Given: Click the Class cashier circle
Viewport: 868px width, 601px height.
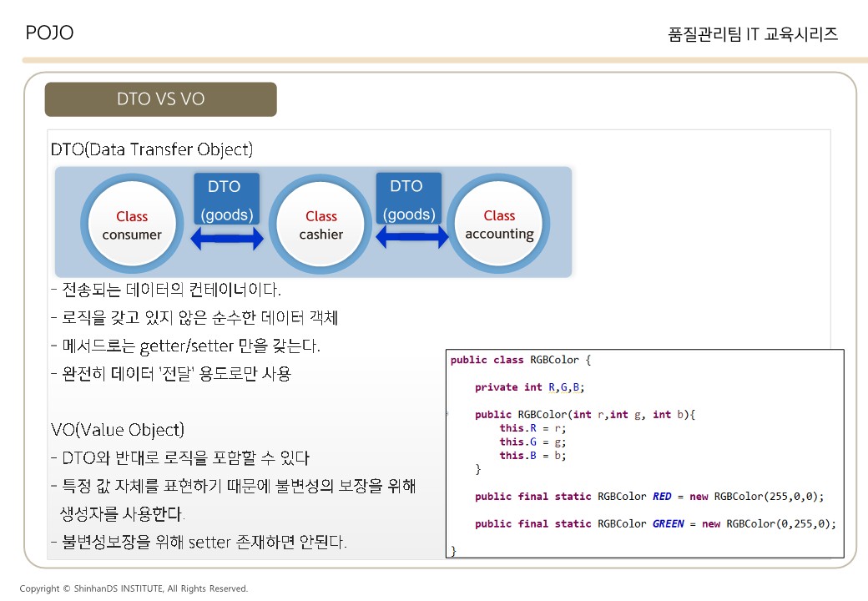Looking at the screenshot, I should [320, 225].
